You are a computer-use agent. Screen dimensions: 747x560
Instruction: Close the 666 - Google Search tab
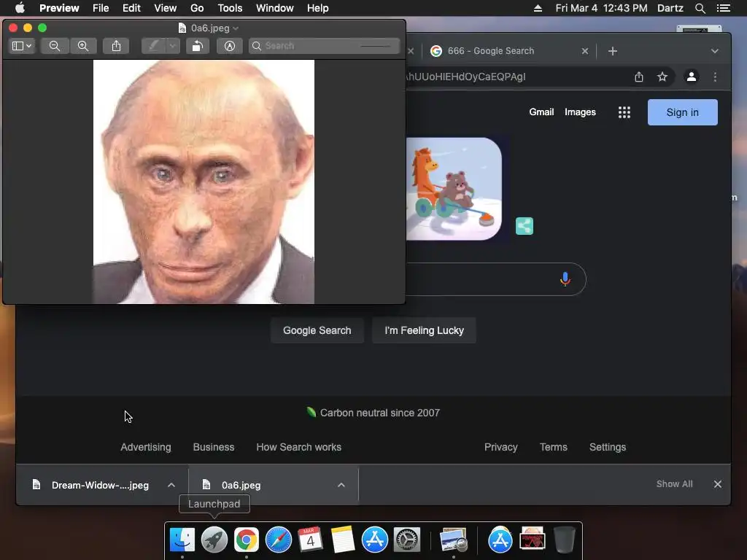(x=585, y=51)
